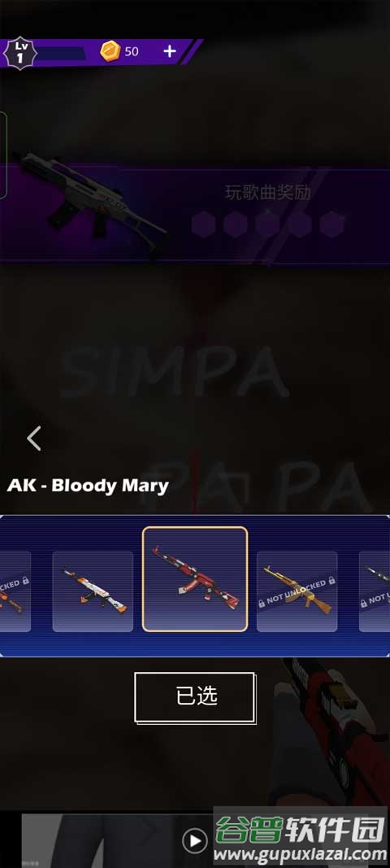Play the video ad at bottom
The image size is (390, 868).
195,841
